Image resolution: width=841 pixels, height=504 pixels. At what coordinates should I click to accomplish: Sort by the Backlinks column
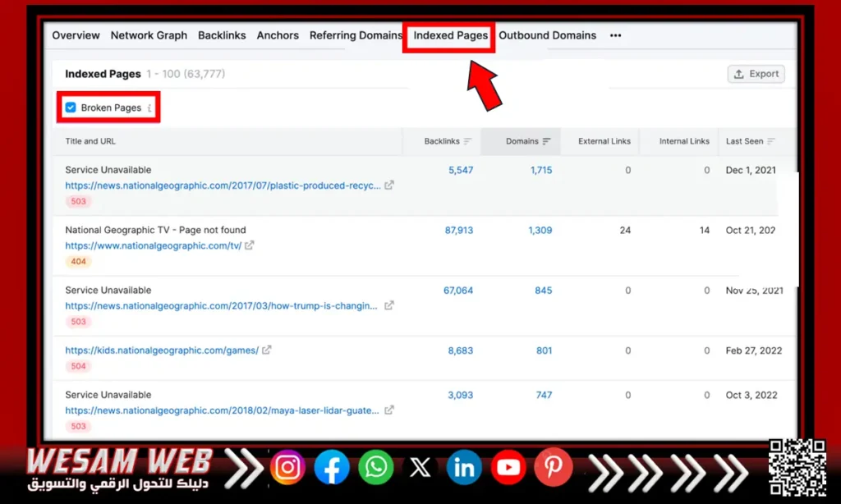[x=448, y=141]
